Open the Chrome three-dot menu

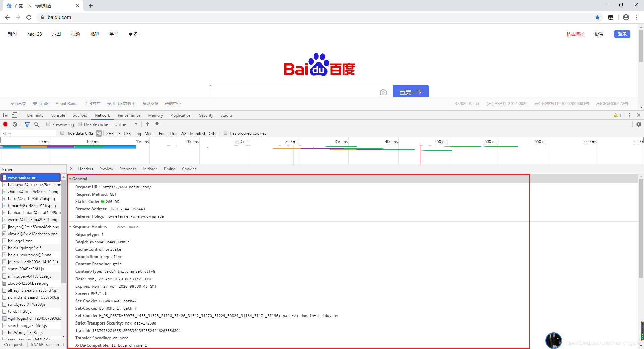pos(637,17)
